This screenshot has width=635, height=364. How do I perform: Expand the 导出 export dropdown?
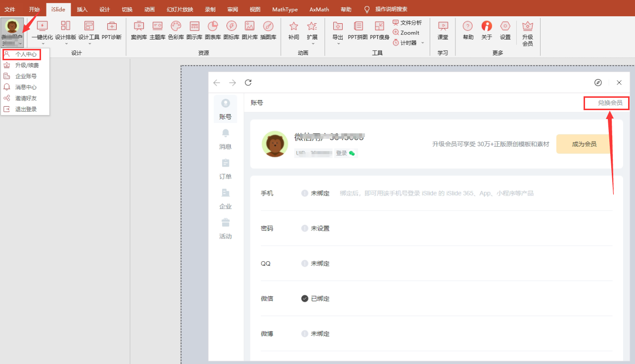pos(338,43)
